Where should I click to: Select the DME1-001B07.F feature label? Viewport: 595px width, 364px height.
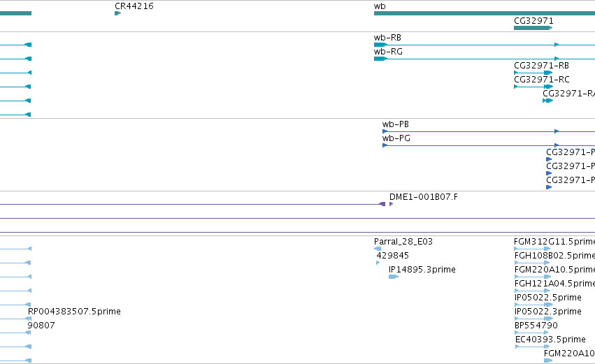pyautogui.click(x=424, y=197)
